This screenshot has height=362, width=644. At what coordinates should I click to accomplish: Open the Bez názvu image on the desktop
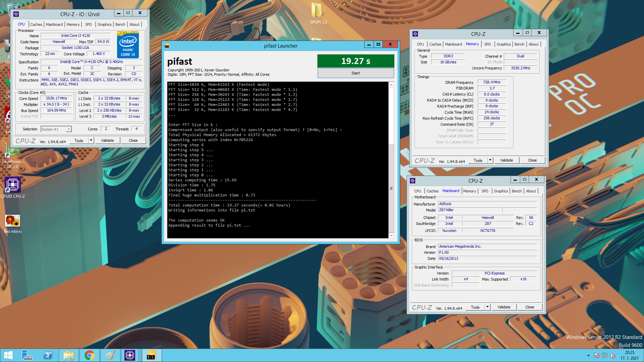[13, 224]
